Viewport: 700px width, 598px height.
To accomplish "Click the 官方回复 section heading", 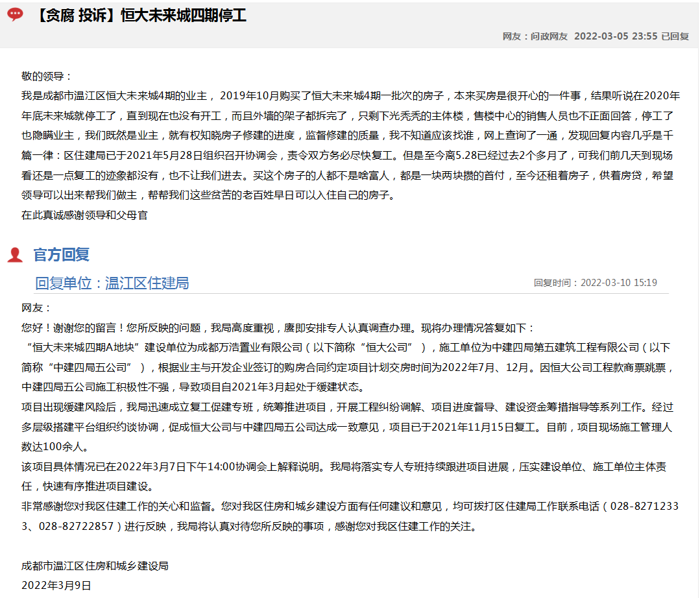I will pos(62,255).
